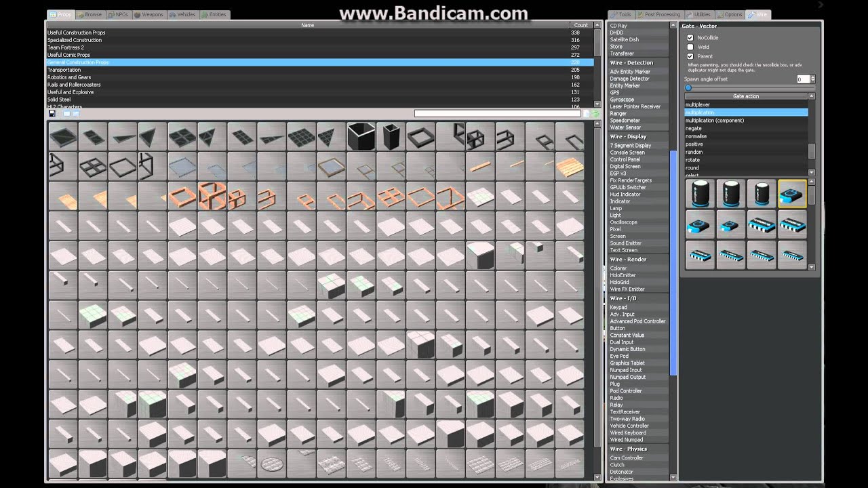Collapse the Wire - Physics category

pyautogui.click(x=638, y=449)
